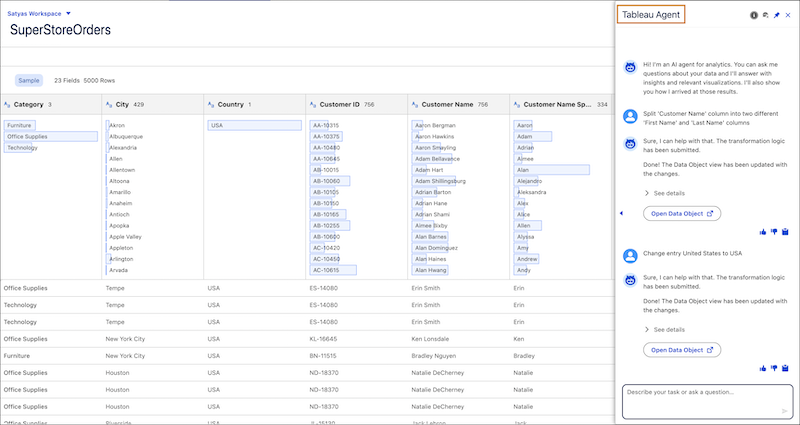Open Data Object from the name split reply

pos(682,214)
